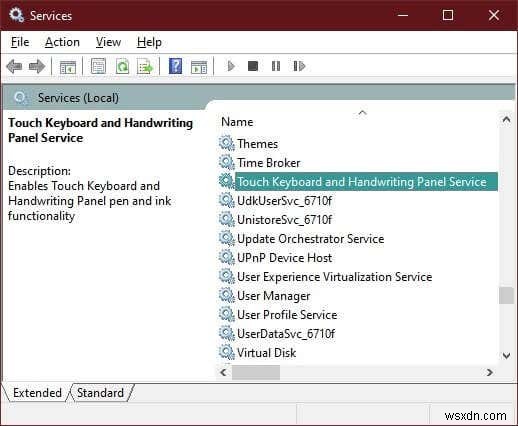Open the Help question-mark icon
Image resolution: width=518 pixels, height=426 pixels.
[175, 66]
